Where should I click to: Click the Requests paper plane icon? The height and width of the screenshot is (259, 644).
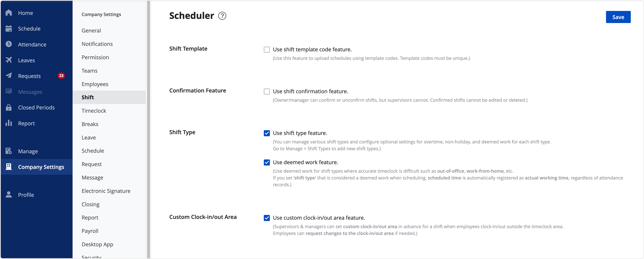(9, 76)
